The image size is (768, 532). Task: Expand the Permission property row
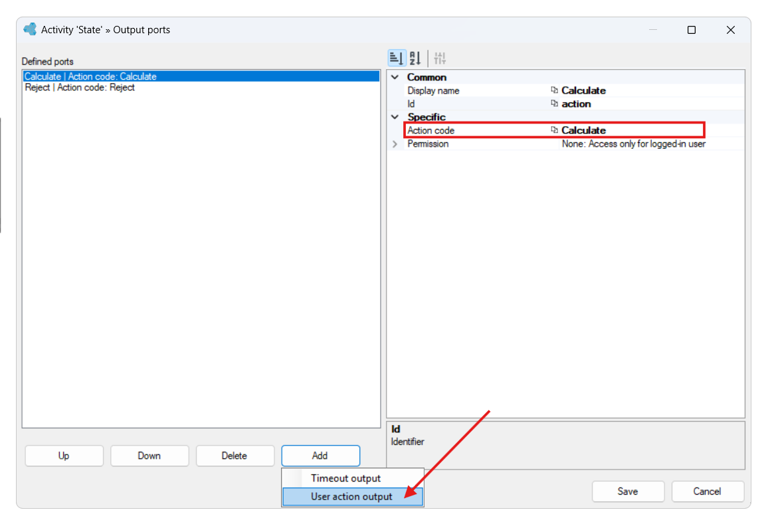395,144
